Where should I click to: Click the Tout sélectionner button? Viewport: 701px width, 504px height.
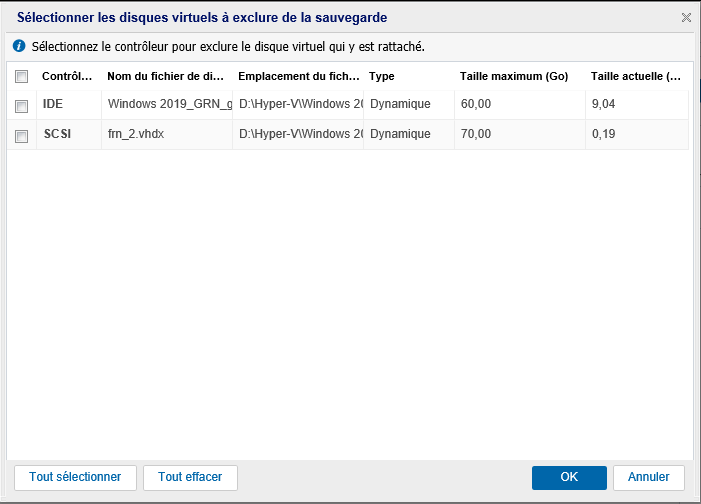[75, 477]
